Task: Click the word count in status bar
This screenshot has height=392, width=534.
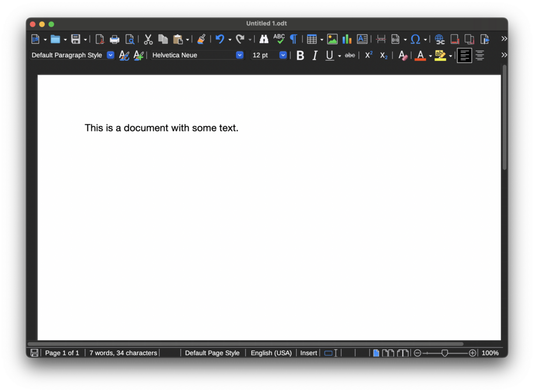Action: click(x=122, y=352)
